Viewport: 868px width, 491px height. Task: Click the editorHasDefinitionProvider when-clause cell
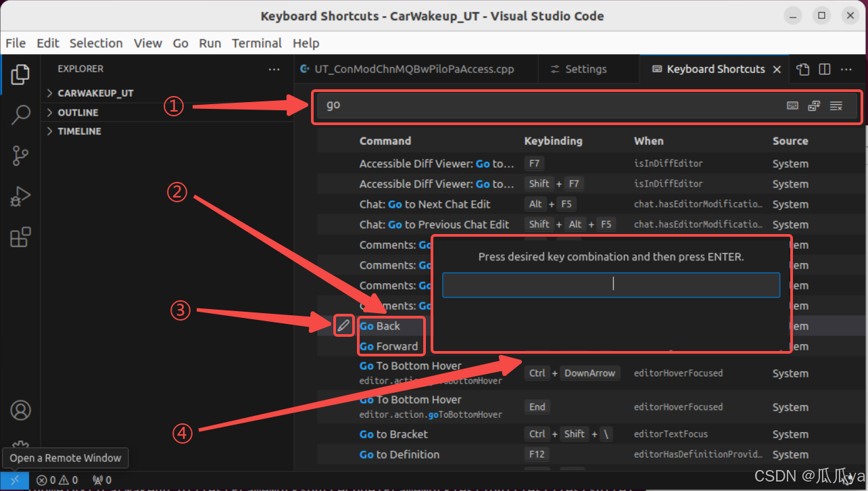tap(698, 454)
